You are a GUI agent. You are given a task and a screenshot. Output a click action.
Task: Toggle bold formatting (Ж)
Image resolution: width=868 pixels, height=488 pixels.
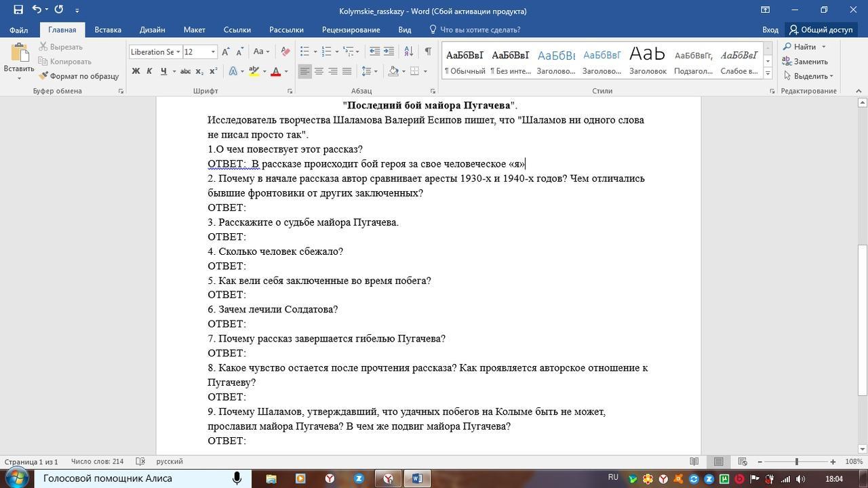coord(136,71)
